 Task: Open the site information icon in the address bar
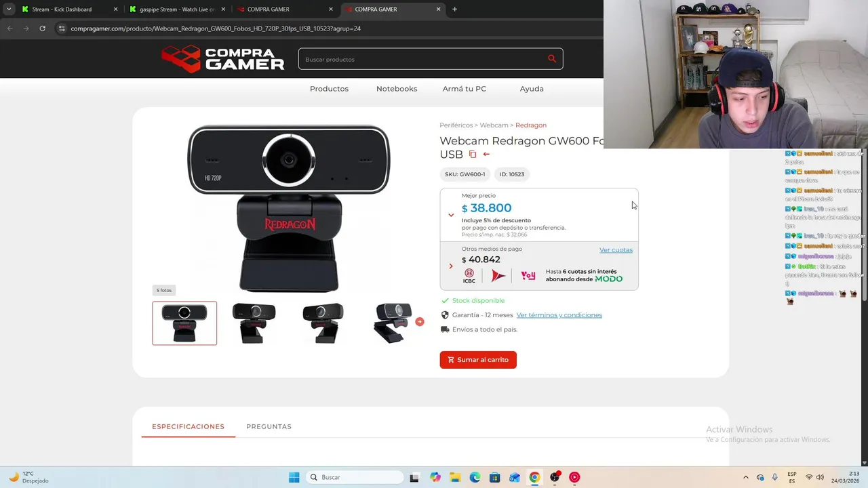(62, 28)
